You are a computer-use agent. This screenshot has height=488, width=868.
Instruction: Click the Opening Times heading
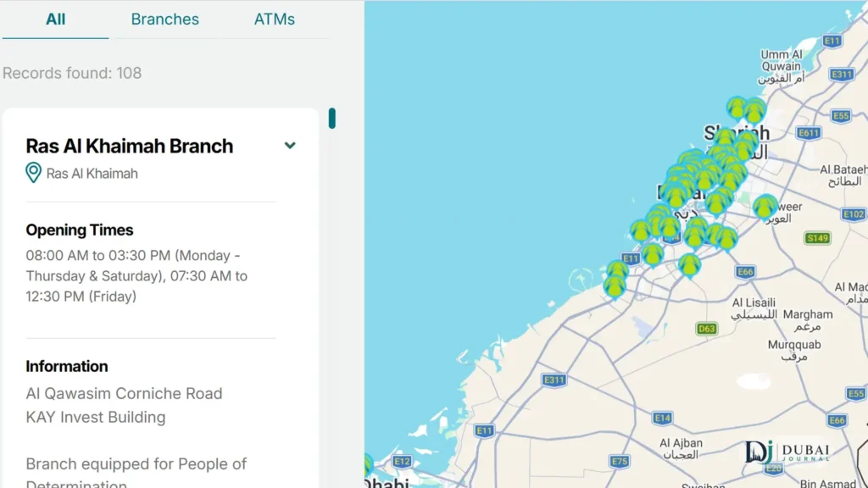click(80, 230)
